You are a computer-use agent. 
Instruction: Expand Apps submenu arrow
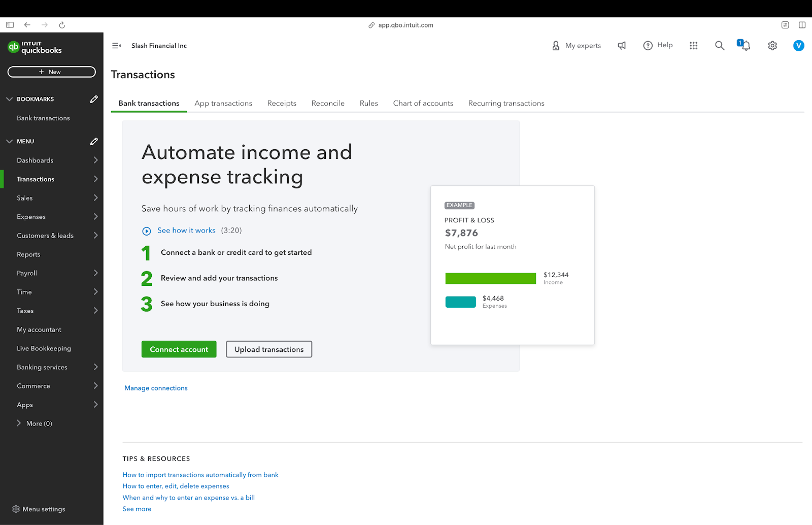(95, 404)
